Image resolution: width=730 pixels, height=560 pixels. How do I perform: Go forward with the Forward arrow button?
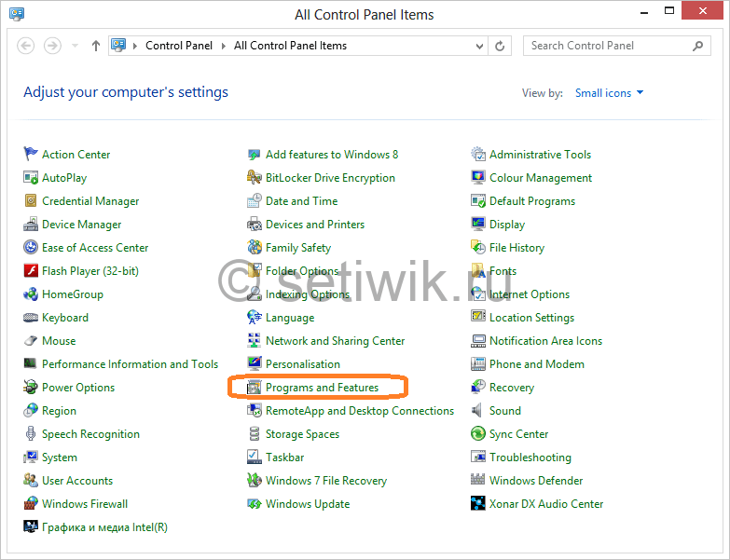(x=52, y=46)
